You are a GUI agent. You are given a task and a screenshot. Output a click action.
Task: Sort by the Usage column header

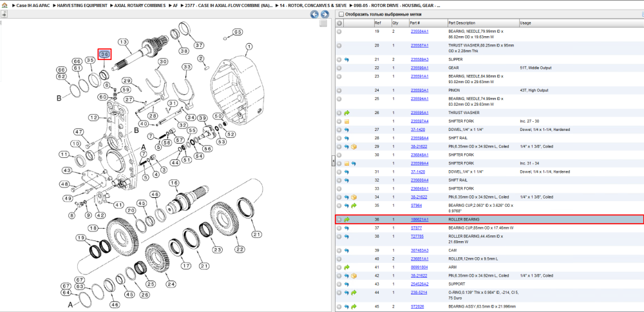click(x=580, y=23)
